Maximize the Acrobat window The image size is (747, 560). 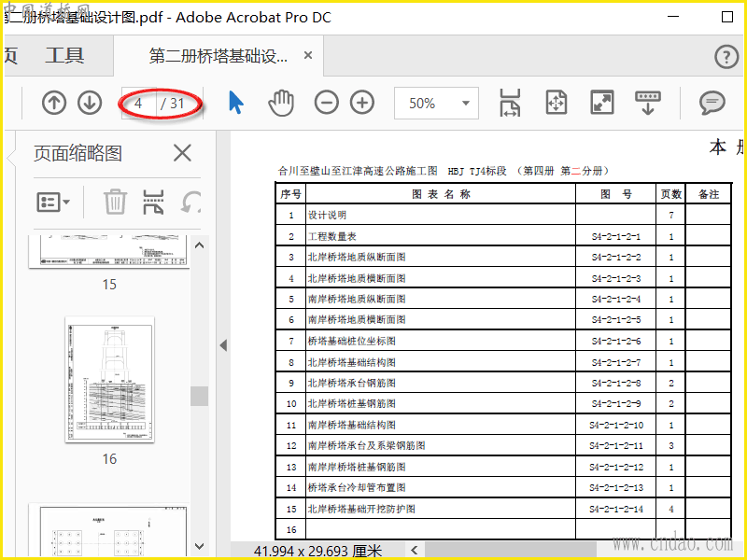[727, 17]
